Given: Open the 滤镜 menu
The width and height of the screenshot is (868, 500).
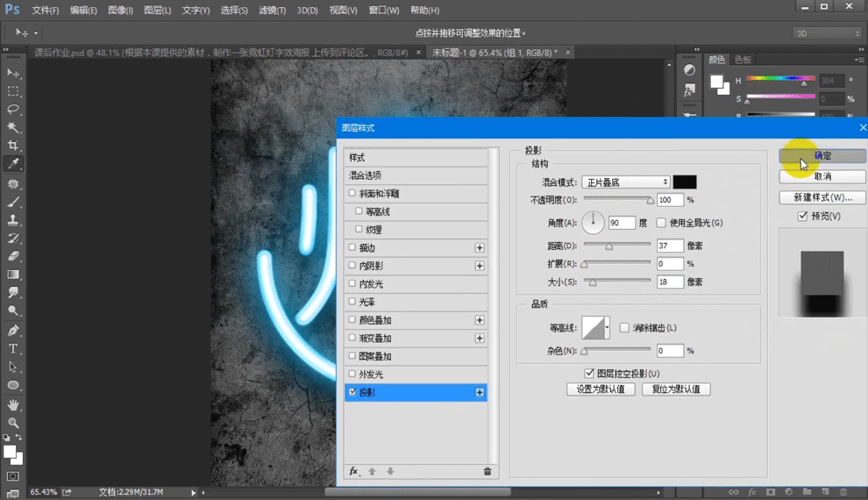Looking at the screenshot, I should point(273,11).
